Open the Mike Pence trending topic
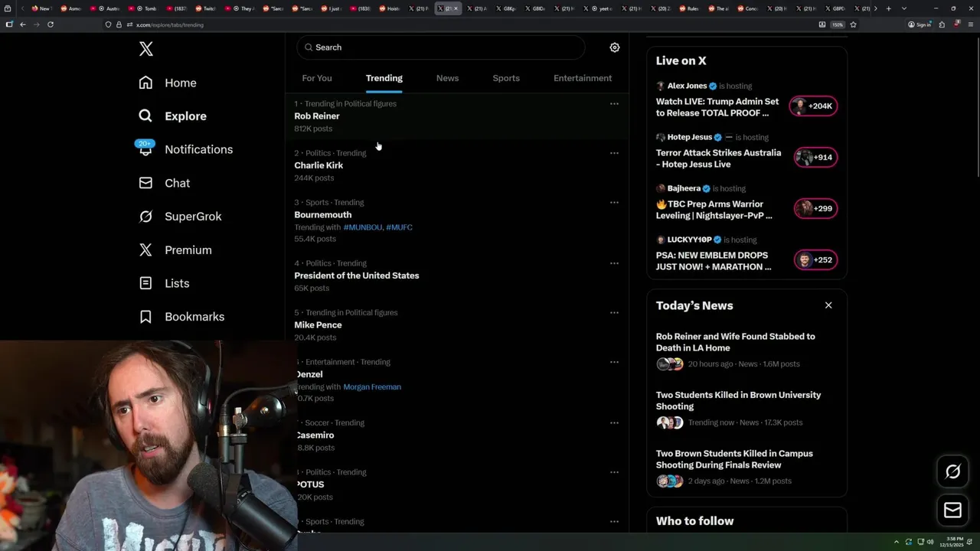 click(456, 325)
